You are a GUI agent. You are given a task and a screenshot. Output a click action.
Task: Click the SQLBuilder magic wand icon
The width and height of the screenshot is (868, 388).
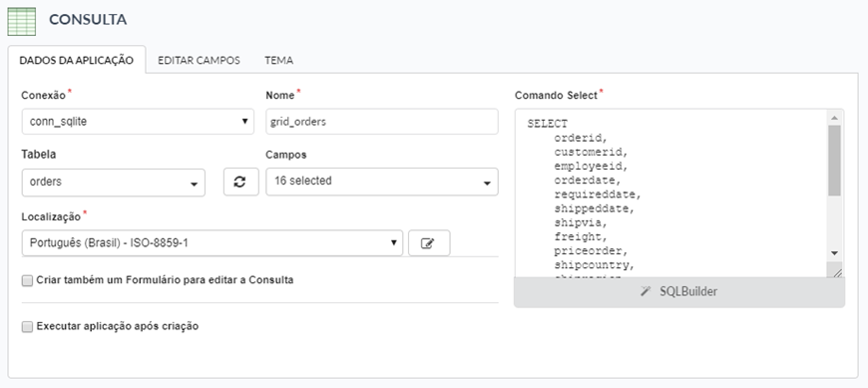pyautogui.click(x=645, y=291)
